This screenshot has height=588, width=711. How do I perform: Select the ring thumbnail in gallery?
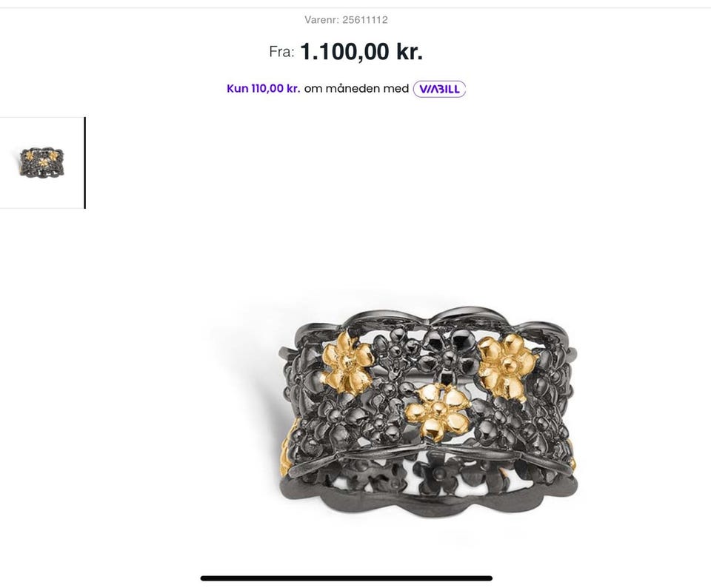point(41,162)
